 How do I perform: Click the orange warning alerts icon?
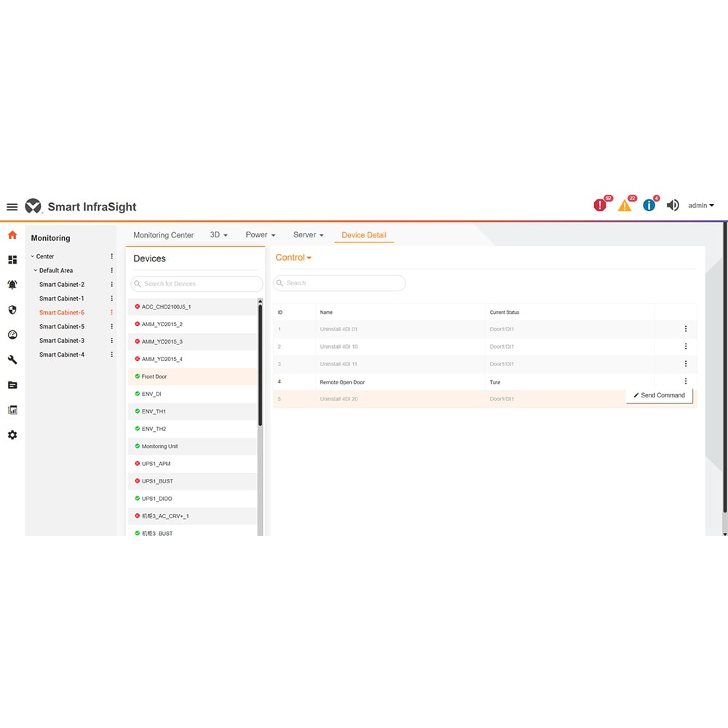click(625, 205)
